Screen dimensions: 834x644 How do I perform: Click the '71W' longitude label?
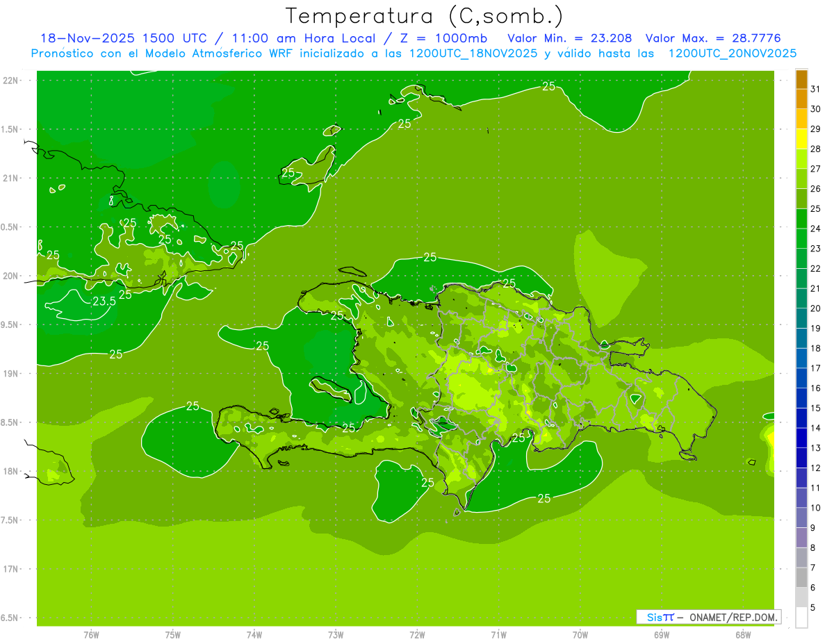coord(498,634)
